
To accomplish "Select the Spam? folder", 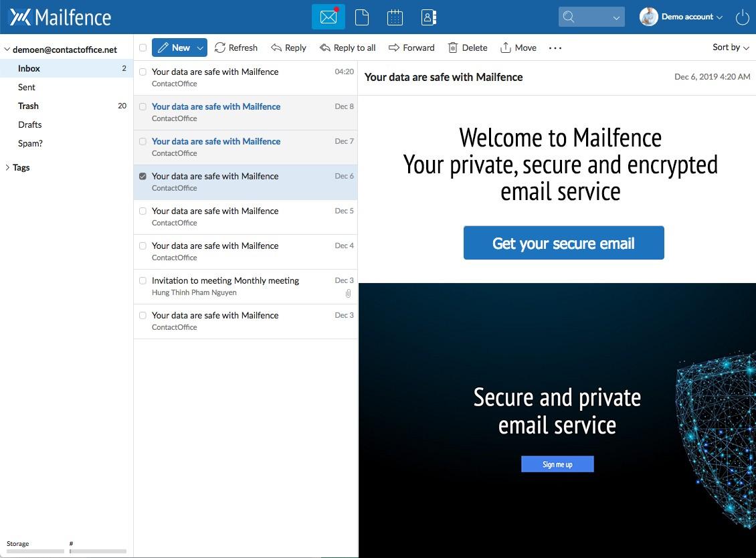I will [66, 144].
